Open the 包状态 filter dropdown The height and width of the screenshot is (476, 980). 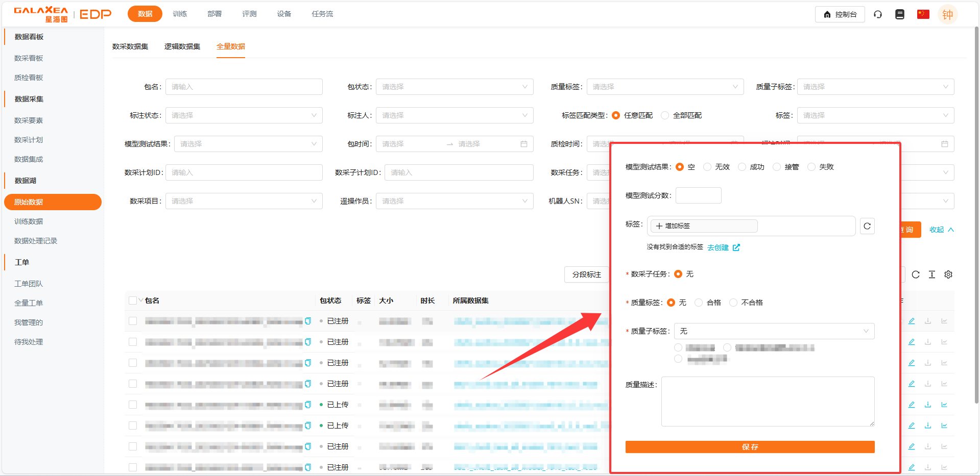[x=455, y=87]
